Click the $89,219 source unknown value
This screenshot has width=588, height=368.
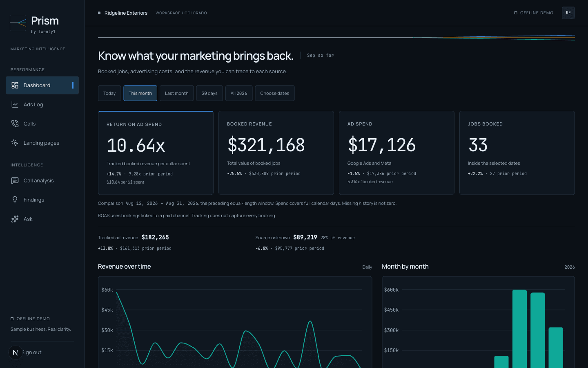[305, 237]
